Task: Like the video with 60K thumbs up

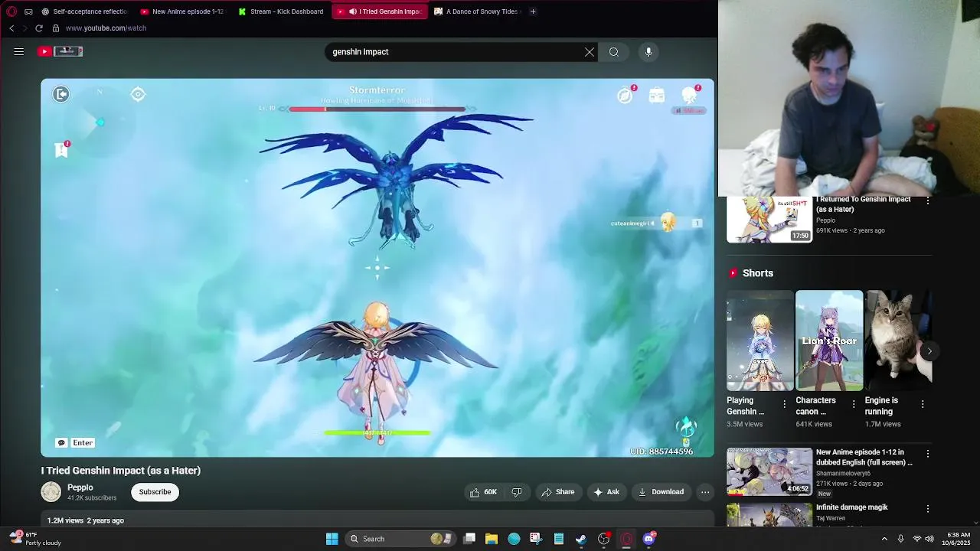Action: coord(483,492)
